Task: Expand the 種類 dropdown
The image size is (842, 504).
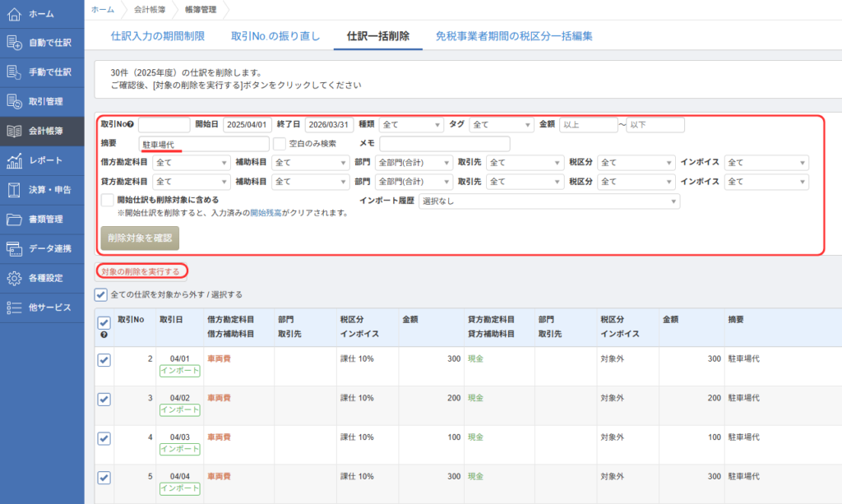Action: coord(411,125)
